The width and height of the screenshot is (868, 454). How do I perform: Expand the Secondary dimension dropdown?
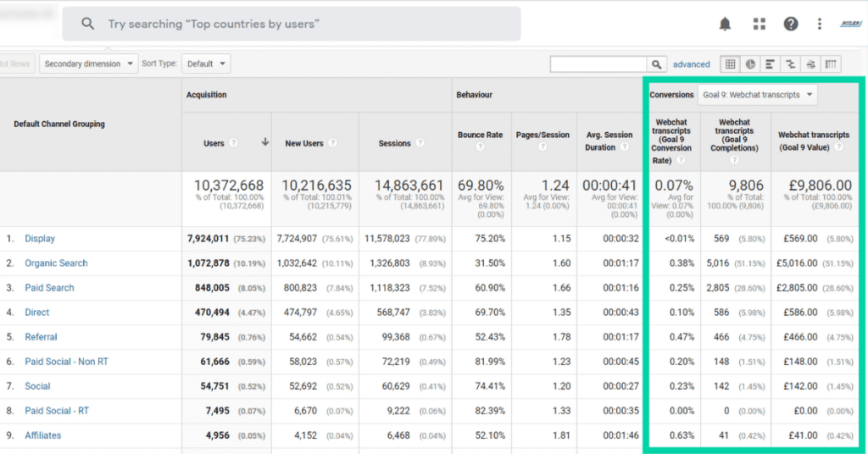pos(89,64)
